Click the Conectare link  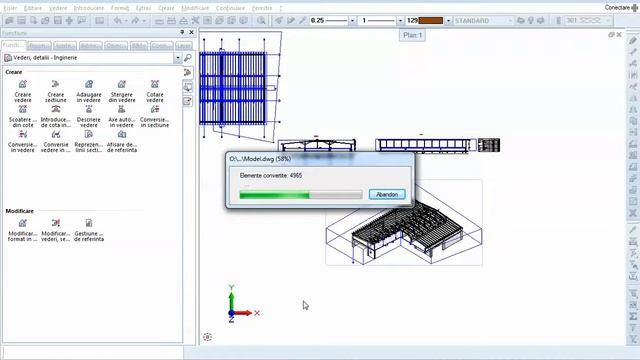[617, 8]
